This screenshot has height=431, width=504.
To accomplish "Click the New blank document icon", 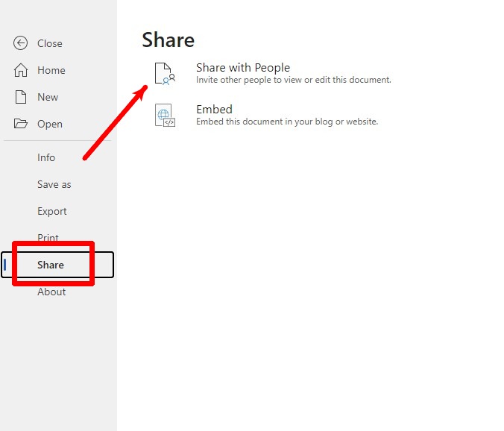I will coord(21,97).
